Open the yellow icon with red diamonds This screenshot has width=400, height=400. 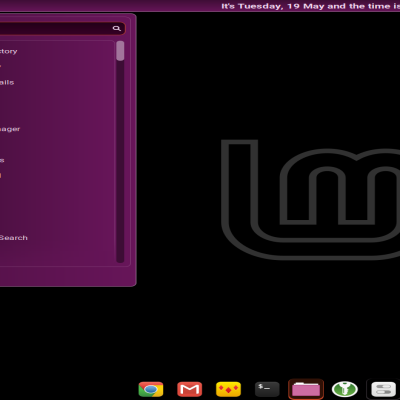tap(228, 389)
